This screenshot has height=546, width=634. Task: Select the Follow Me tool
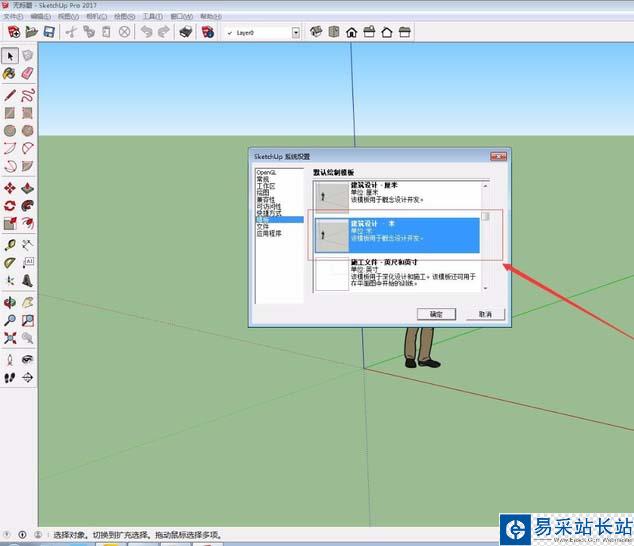coord(27,205)
